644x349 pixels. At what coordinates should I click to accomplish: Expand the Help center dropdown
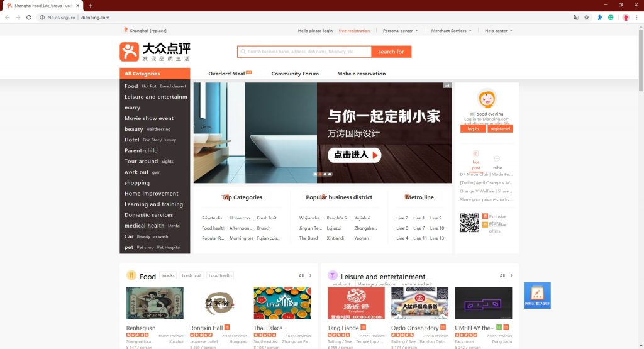499,31
